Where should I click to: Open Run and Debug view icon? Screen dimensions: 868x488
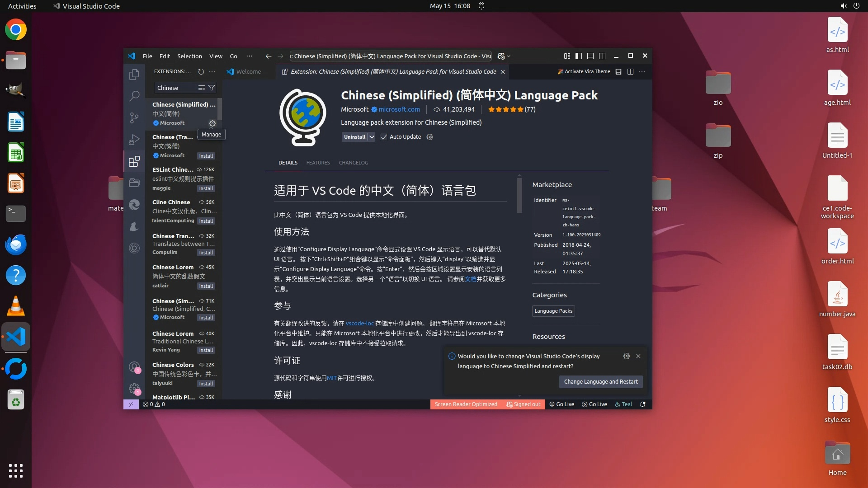[134, 140]
